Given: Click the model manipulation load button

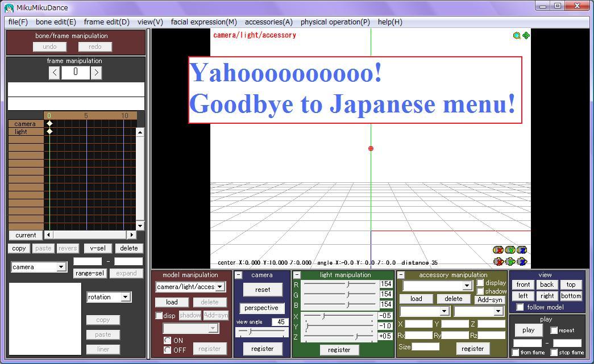Looking at the screenshot, I should pyautogui.click(x=172, y=302).
